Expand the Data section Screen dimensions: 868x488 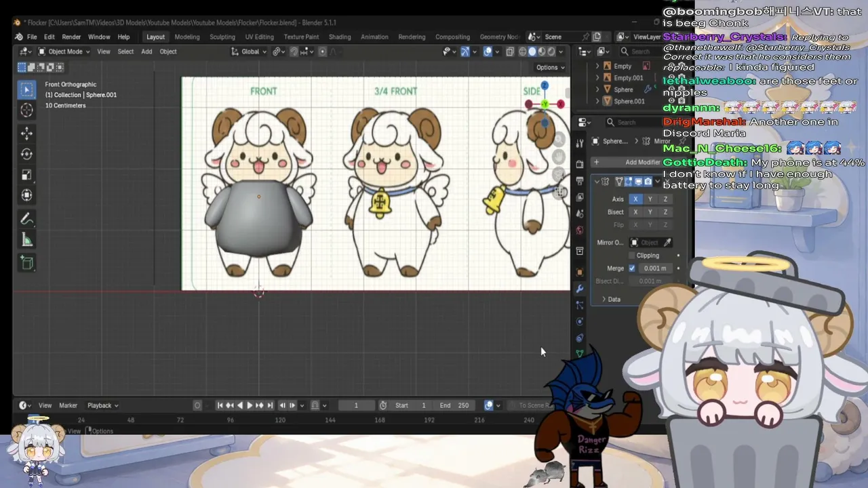click(610, 299)
